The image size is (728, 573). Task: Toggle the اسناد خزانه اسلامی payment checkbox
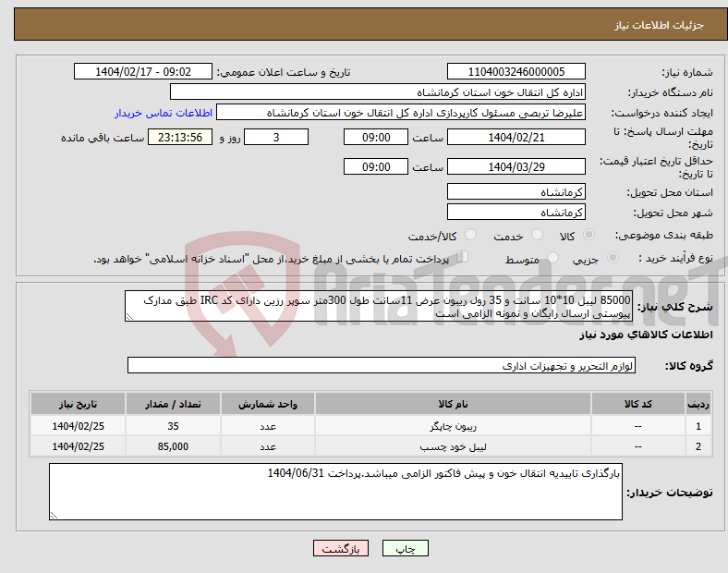(463, 257)
